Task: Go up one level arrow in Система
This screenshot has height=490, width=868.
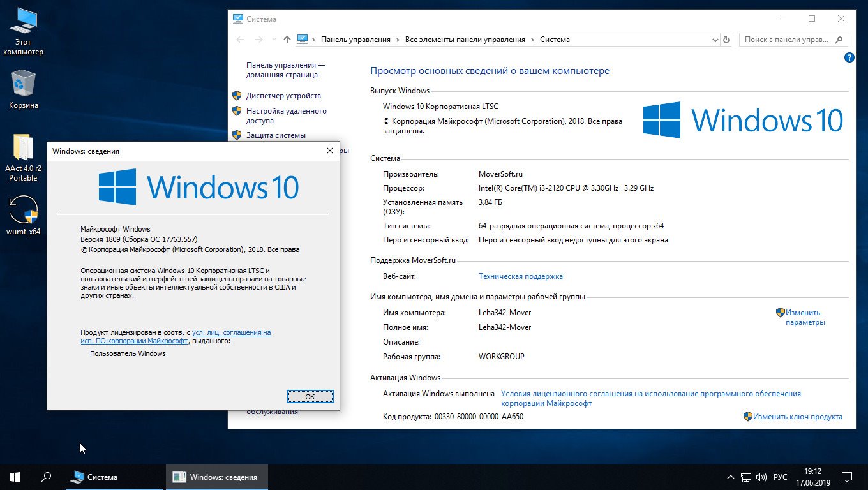Action: click(287, 40)
